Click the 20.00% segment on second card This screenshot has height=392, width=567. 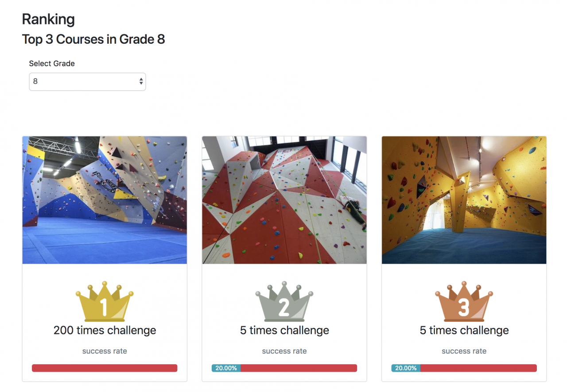pyautogui.click(x=226, y=368)
